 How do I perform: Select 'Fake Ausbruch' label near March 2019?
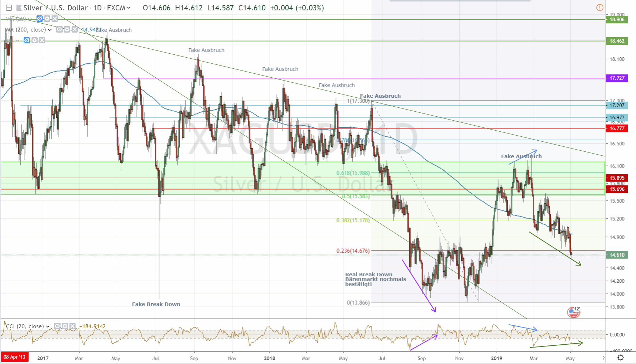[x=521, y=156]
